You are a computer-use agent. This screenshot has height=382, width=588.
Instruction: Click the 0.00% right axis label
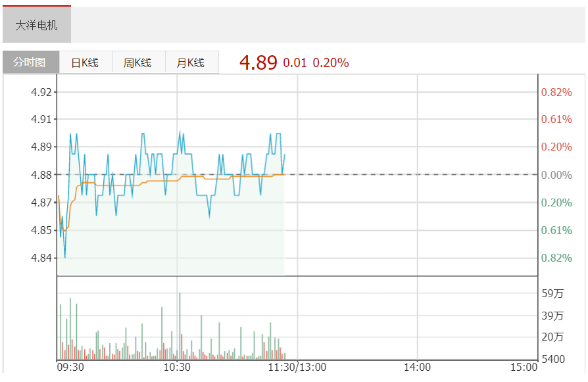tap(556, 175)
